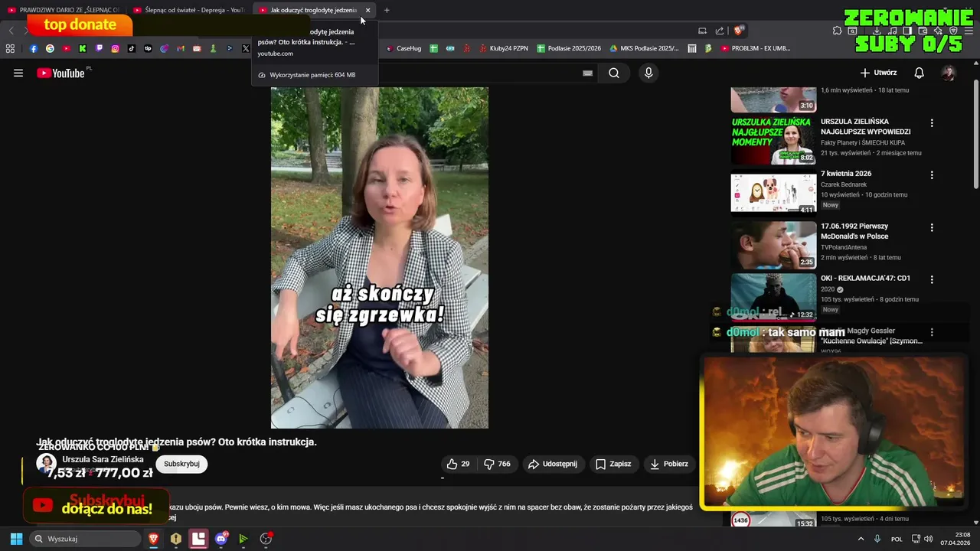Like the video with thumbs up
980x551 pixels.
pyautogui.click(x=458, y=464)
